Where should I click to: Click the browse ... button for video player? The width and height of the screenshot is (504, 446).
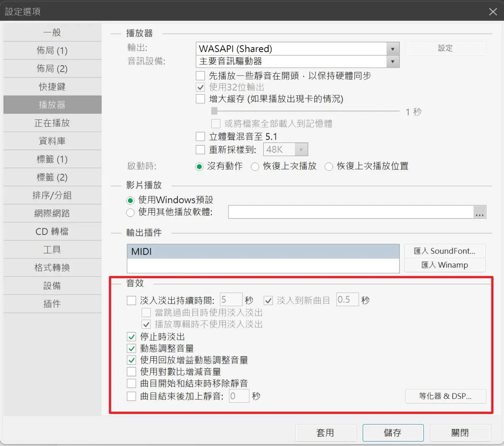coord(480,212)
